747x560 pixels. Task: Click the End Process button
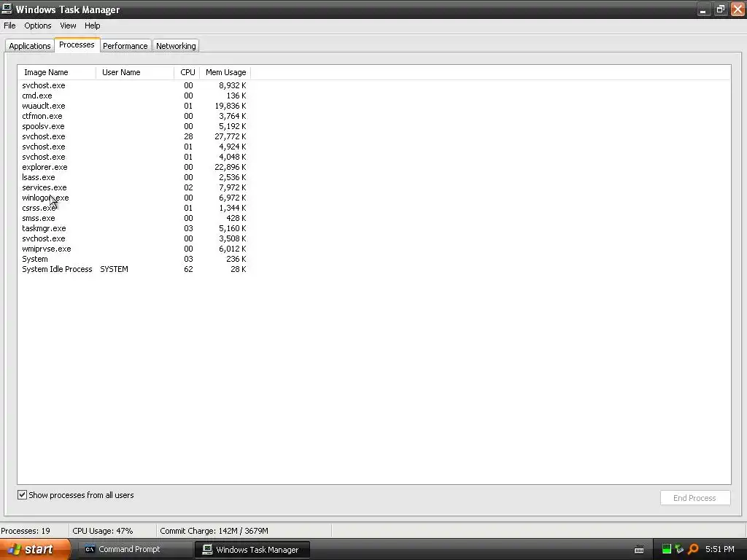[694, 497]
